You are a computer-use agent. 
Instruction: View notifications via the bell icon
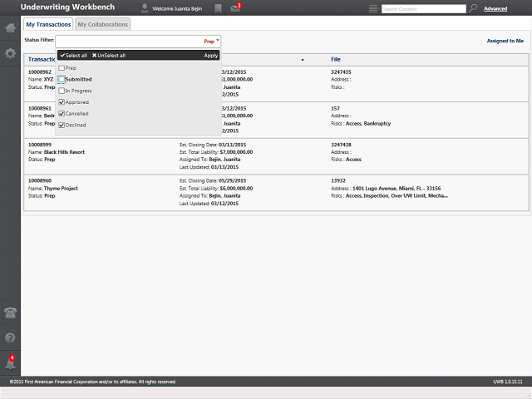click(x=10, y=364)
